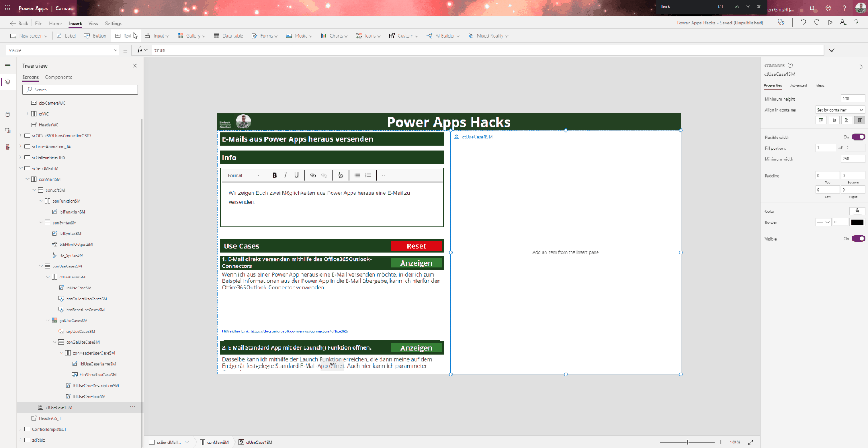Open the Format dropdown in rich text editor
This screenshot has width=868, height=448.
pyautogui.click(x=244, y=175)
